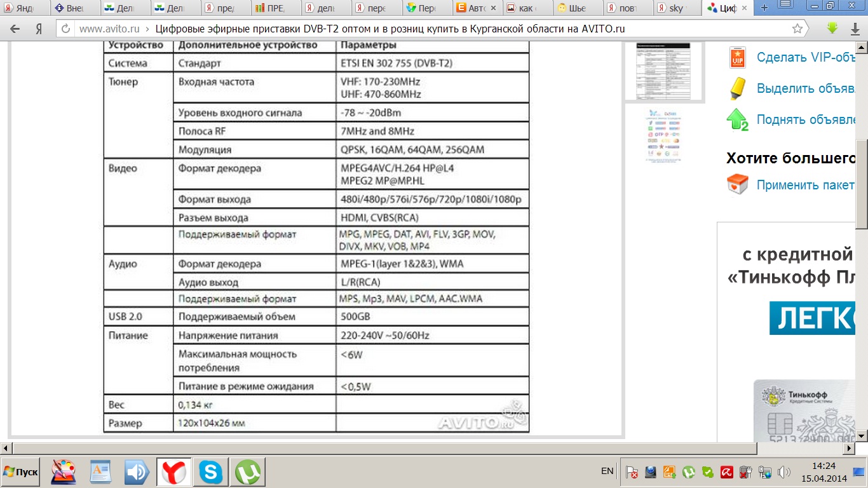Click the yellow highlighter marker icon
The width and height of the screenshot is (868, 488).
click(x=737, y=88)
